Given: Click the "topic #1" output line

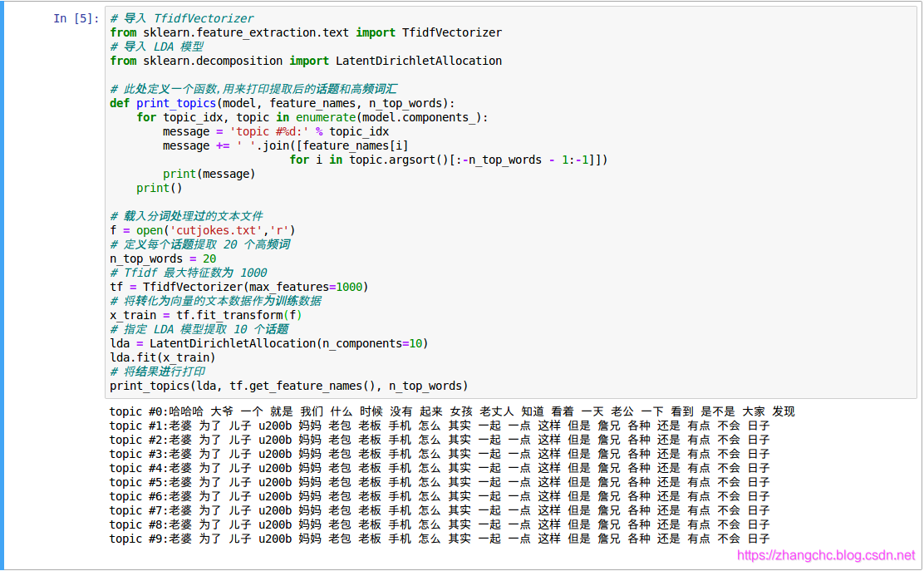Looking at the screenshot, I should (x=440, y=426).
